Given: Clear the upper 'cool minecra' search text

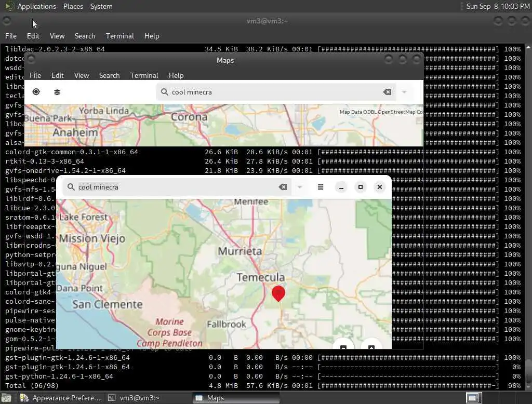Looking at the screenshot, I should 387,92.
